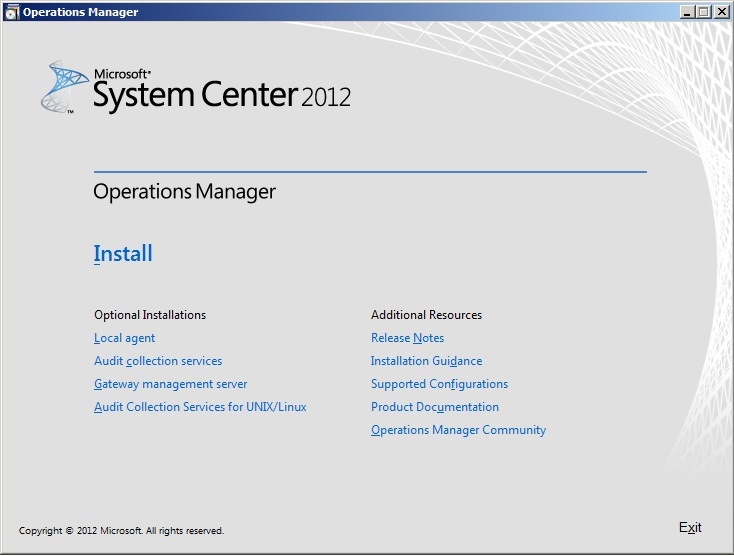Open Audit Collection Services for UNIX/Linux
734x556 pixels.
(x=200, y=407)
